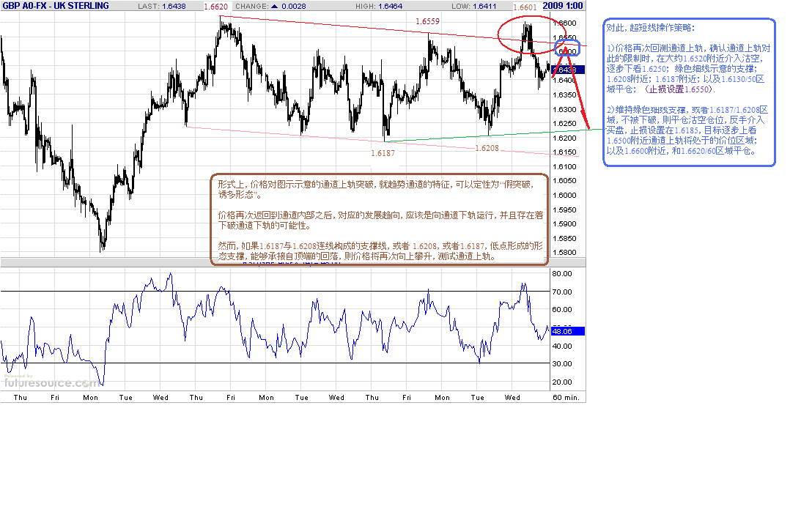Select the HIGH: 1.6464 header value
812x515 pixels.
pyautogui.click(x=379, y=6)
